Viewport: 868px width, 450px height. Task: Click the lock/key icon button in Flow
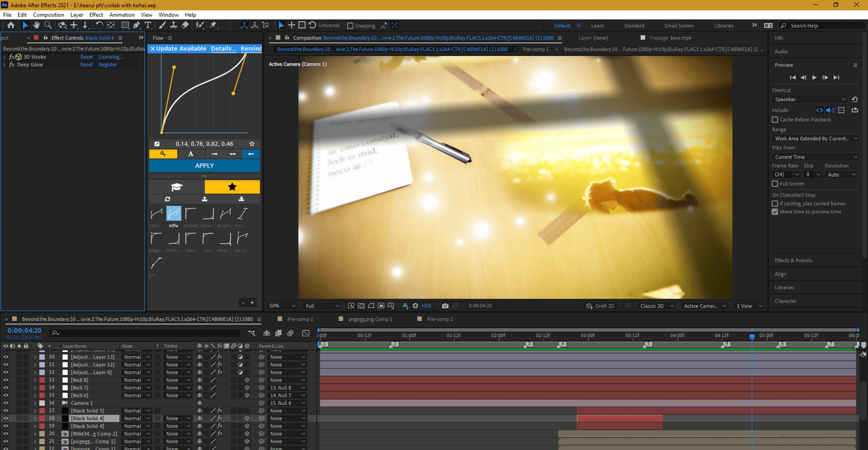click(163, 154)
